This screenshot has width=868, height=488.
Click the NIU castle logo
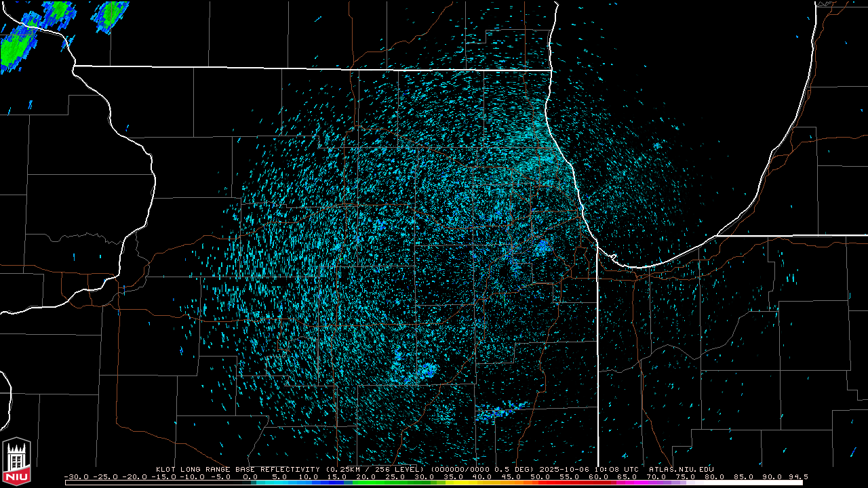(x=16, y=462)
